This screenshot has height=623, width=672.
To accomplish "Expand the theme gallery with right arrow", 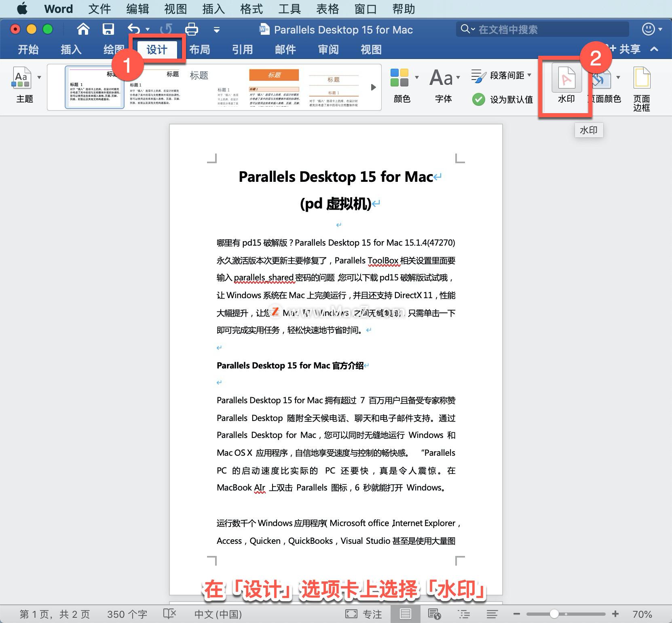I will (373, 87).
